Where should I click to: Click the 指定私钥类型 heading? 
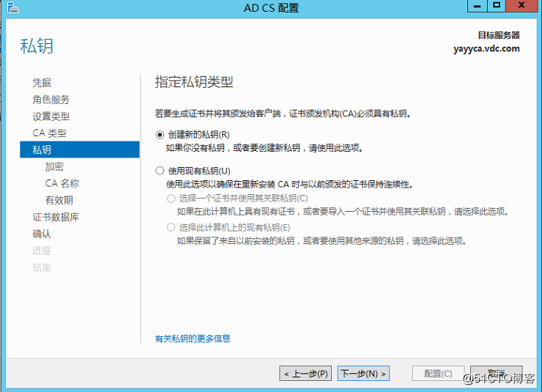point(194,82)
